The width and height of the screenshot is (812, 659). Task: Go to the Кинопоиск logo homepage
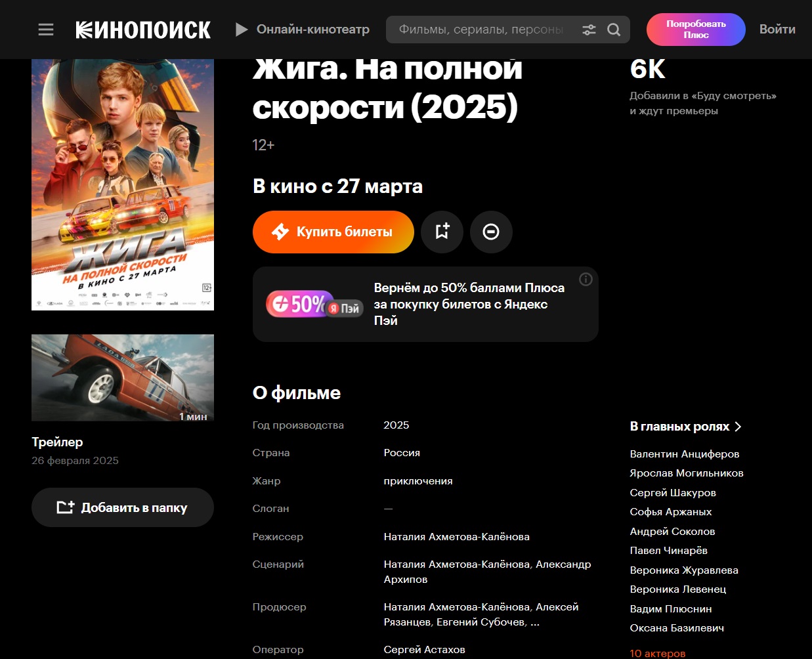pos(143,30)
